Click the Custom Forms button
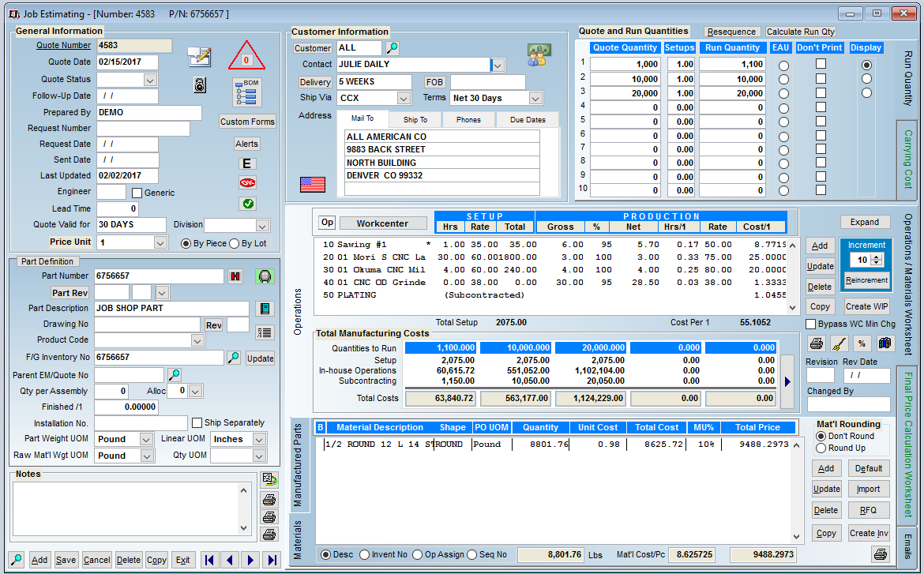This screenshot has width=924, height=574. point(247,122)
